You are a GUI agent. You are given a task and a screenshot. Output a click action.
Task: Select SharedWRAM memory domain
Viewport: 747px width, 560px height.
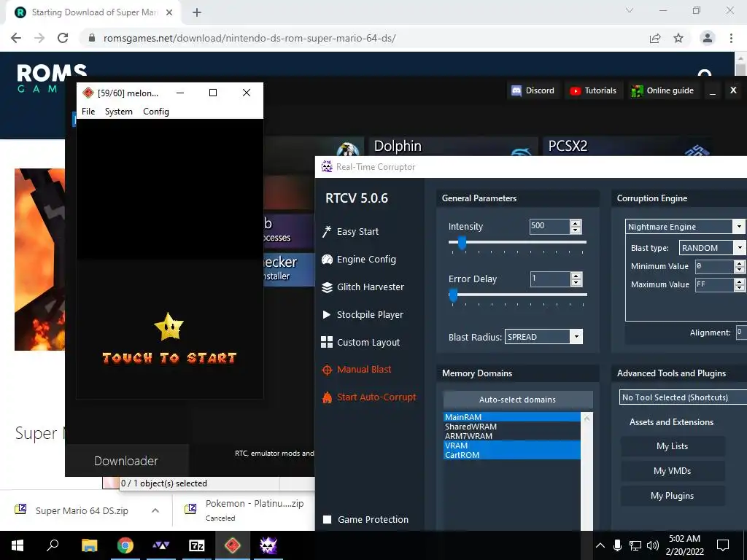click(511, 426)
